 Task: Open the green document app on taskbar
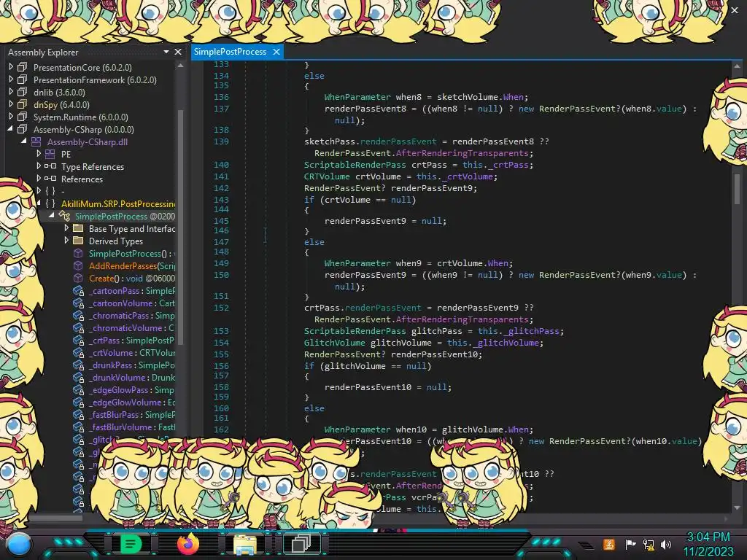point(131,544)
